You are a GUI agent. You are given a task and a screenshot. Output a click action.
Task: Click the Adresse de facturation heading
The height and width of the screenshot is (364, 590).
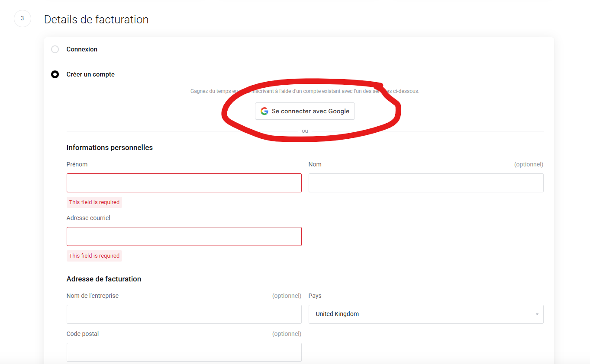(104, 279)
